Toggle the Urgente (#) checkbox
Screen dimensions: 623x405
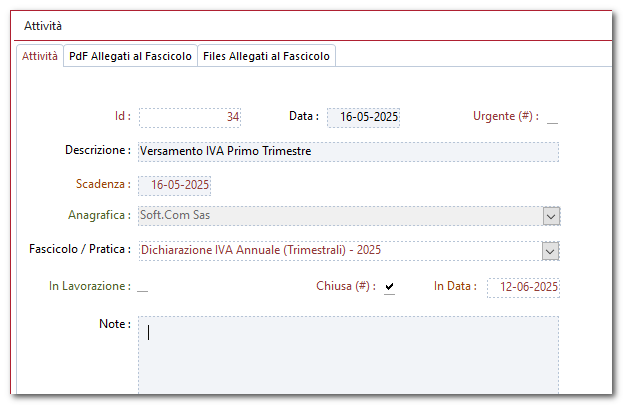[x=552, y=118]
